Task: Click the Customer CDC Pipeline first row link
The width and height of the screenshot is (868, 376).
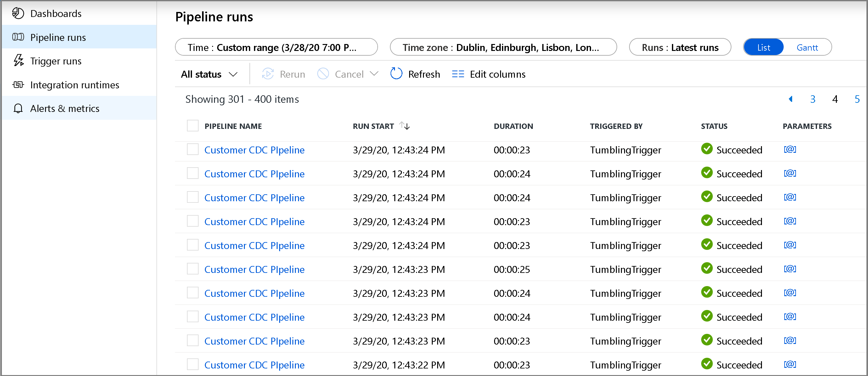Action: 255,150
